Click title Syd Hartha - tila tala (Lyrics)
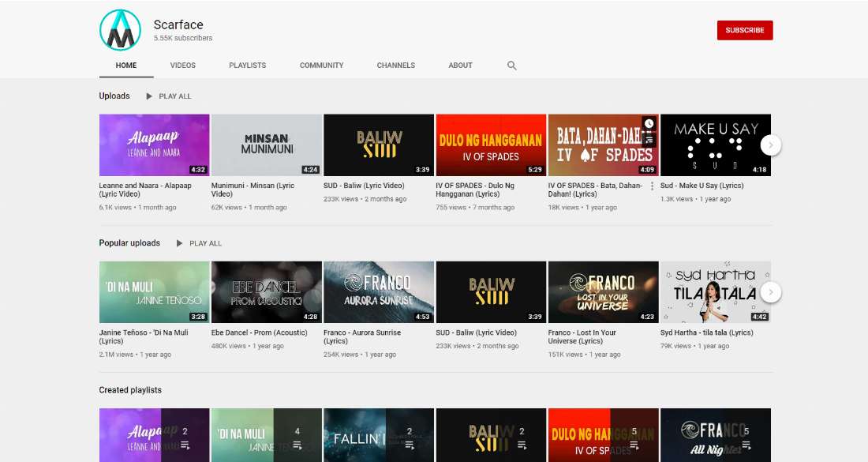Viewport: 868px width, 462px height. (707, 332)
